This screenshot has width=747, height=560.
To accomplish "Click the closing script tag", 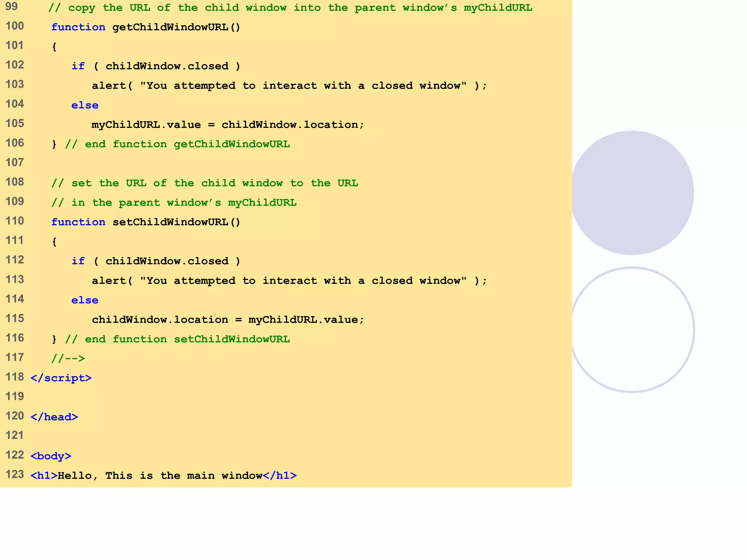I will (x=61, y=378).
